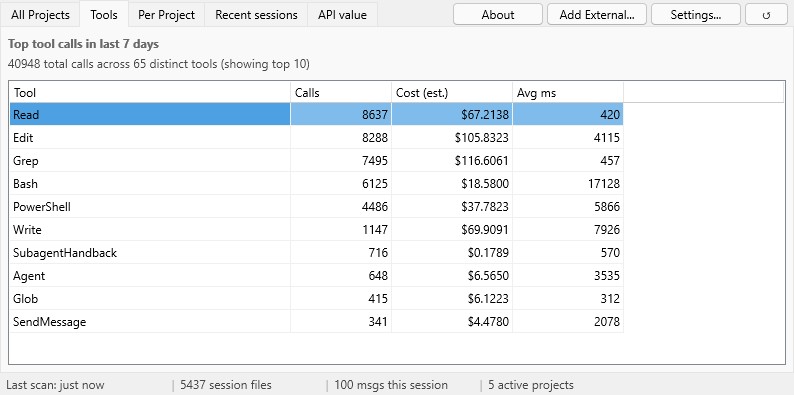Open the About dialog
This screenshot has height=395, width=794.
click(498, 14)
